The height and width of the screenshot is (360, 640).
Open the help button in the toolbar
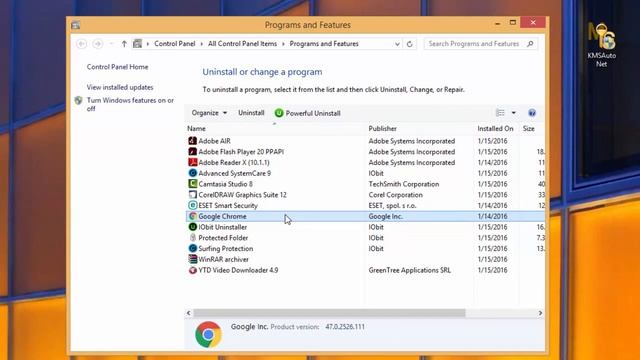tap(532, 113)
